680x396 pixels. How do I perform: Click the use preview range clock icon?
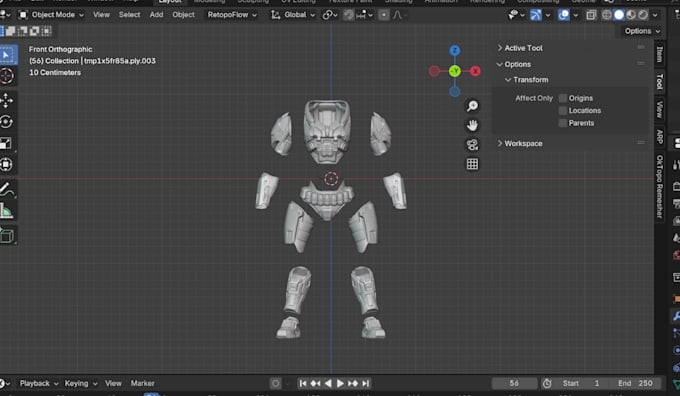click(x=547, y=383)
